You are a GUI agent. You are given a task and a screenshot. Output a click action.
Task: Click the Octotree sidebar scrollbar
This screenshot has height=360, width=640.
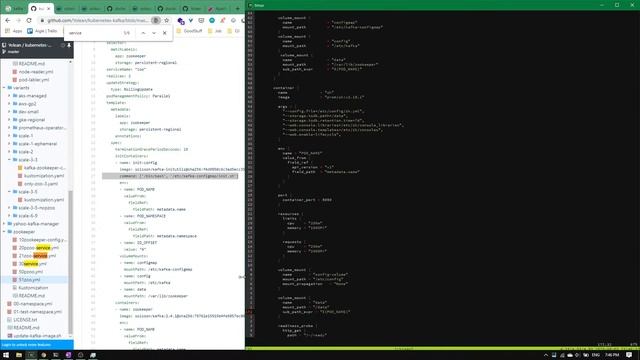pyautogui.click(x=71, y=261)
